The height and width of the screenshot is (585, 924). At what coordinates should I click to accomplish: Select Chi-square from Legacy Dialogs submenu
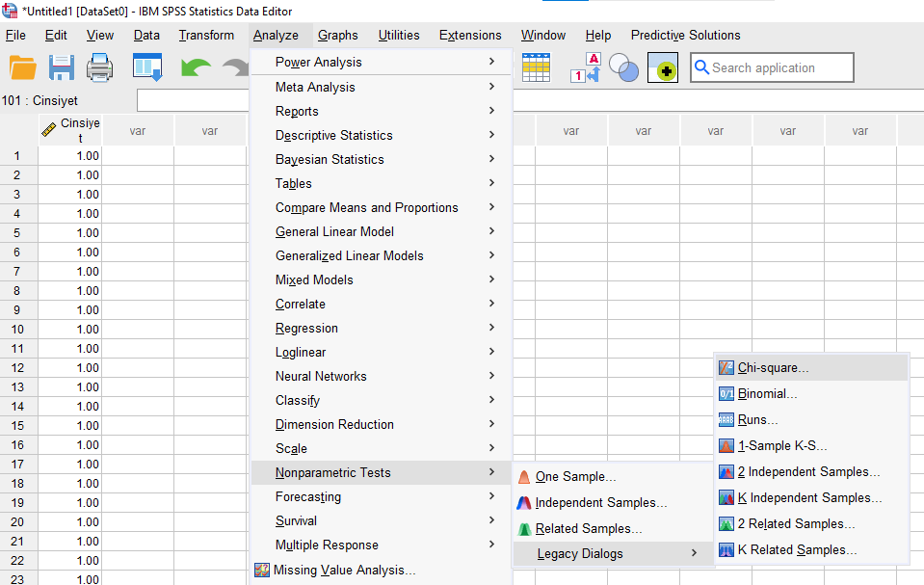(x=773, y=368)
